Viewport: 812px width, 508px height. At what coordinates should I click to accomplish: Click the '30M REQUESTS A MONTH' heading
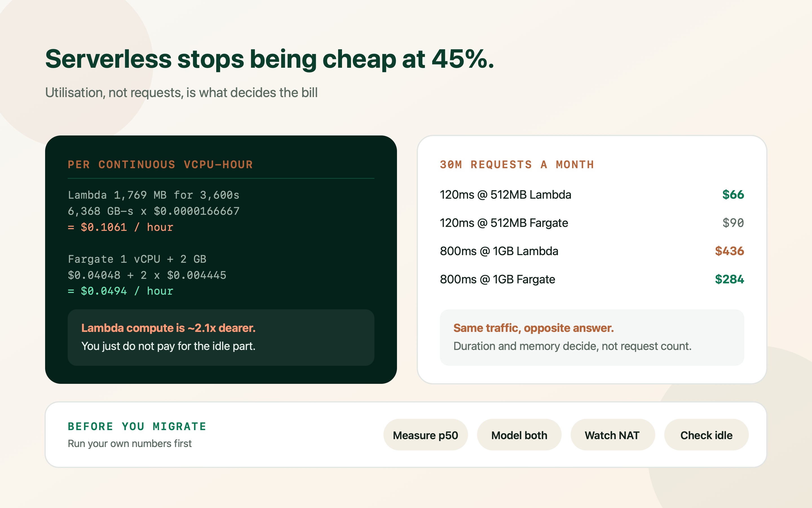click(517, 165)
